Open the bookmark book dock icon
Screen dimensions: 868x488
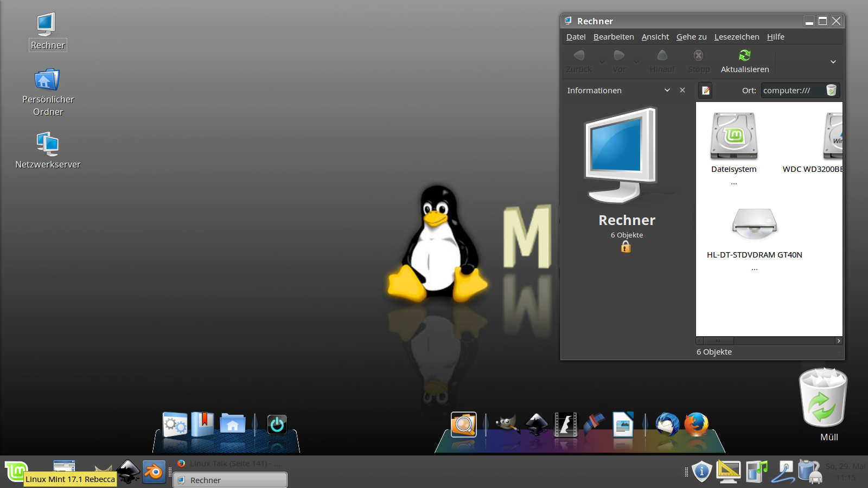(x=202, y=425)
